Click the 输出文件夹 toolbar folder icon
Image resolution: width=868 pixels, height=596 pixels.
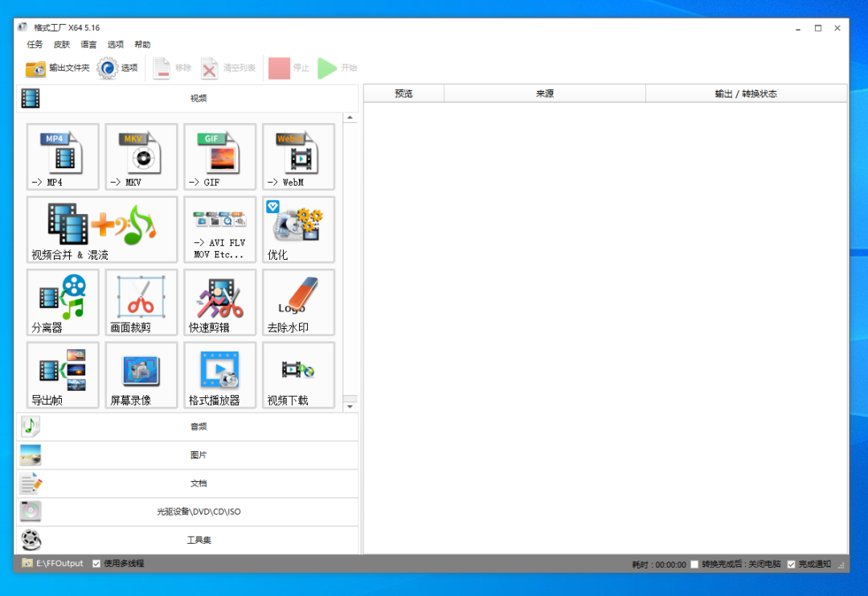(35, 68)
